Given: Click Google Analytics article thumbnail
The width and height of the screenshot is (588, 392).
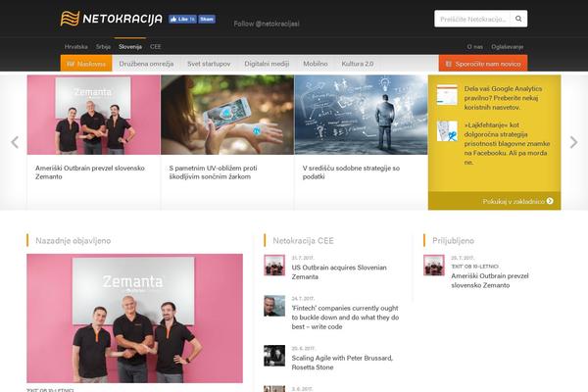Looking at the screenshot, I should pyautogui.click(x=447, y=94).
